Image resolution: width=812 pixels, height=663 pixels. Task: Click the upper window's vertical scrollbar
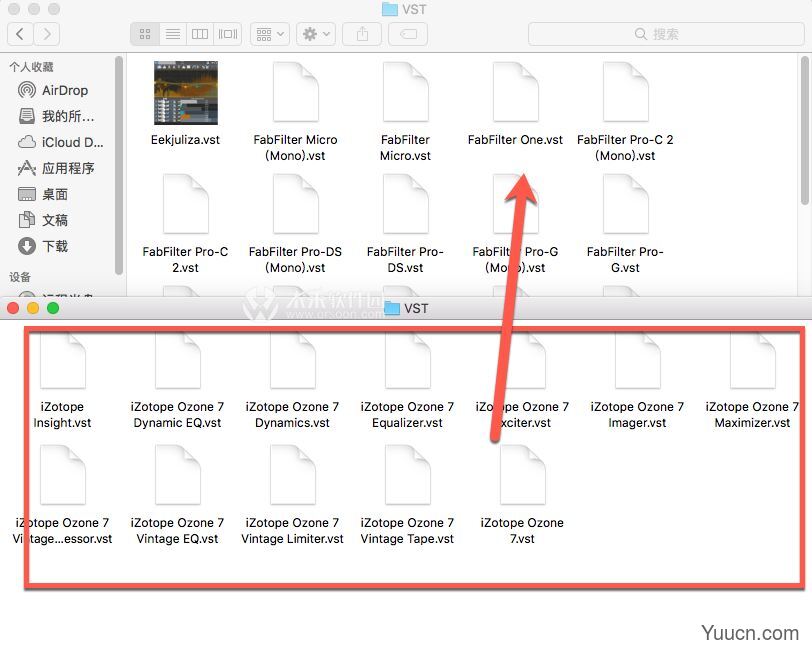click(804, 129)
